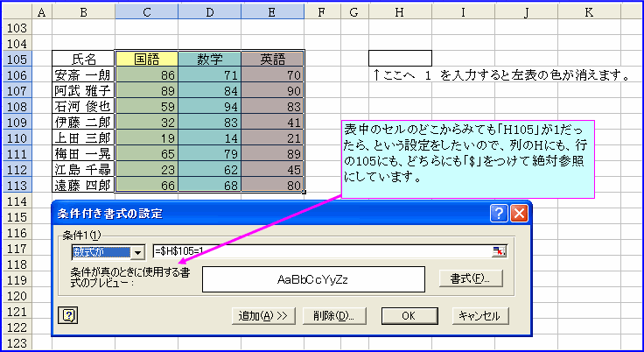Select the name cell 梅田 一晃
The width and height of the screenshot is (644, 352).
pyautogui.click(x=83, y=153)
